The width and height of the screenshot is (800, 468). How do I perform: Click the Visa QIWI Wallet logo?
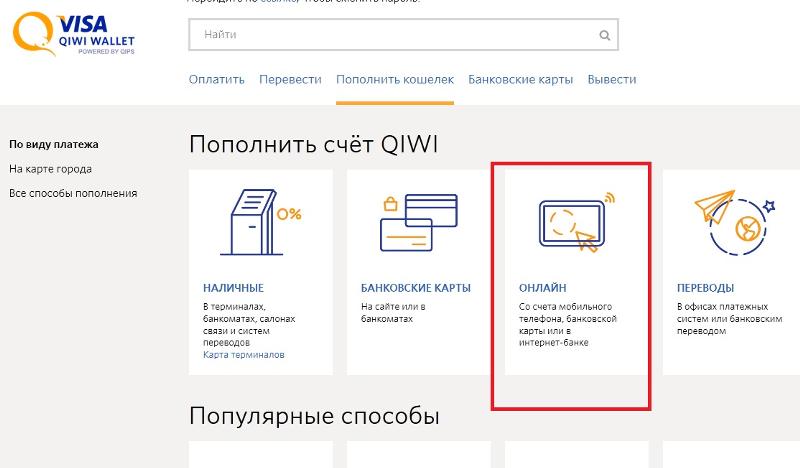[x=74, y=34]
